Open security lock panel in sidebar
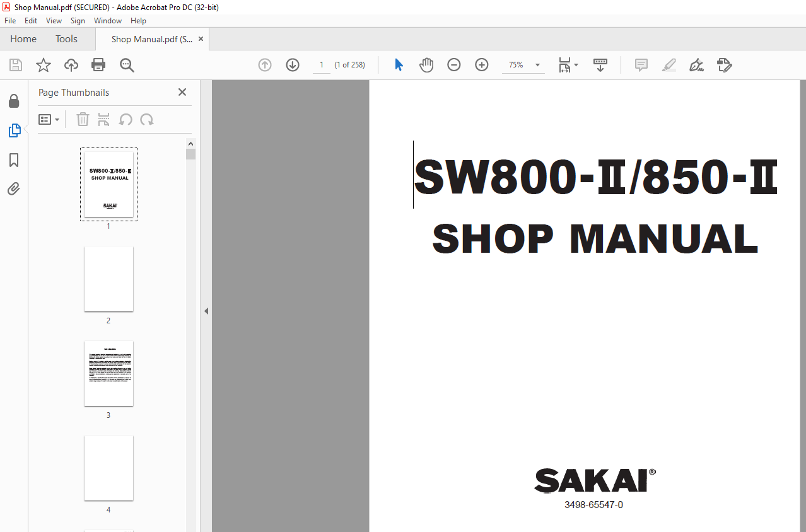806x532 pixels. coord(14,101)
